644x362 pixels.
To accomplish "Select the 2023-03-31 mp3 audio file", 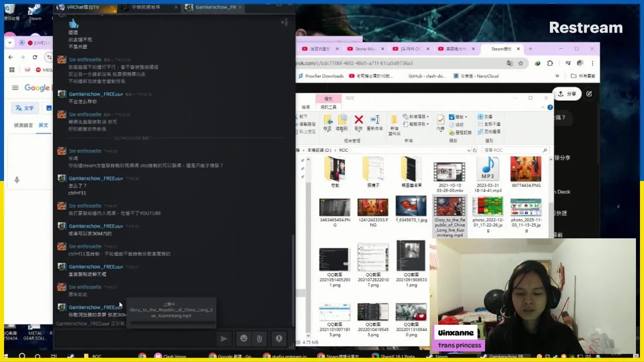I will click(488, 175).
